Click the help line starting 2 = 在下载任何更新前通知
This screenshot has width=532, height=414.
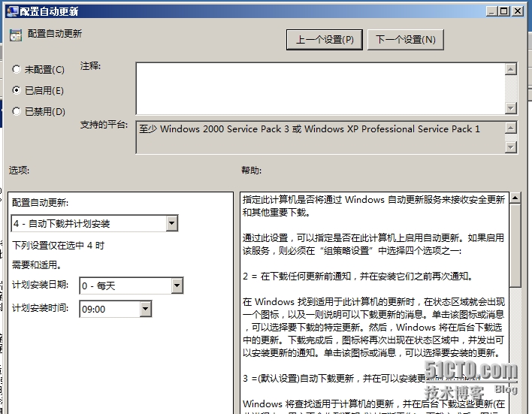[x=358, y=277]
